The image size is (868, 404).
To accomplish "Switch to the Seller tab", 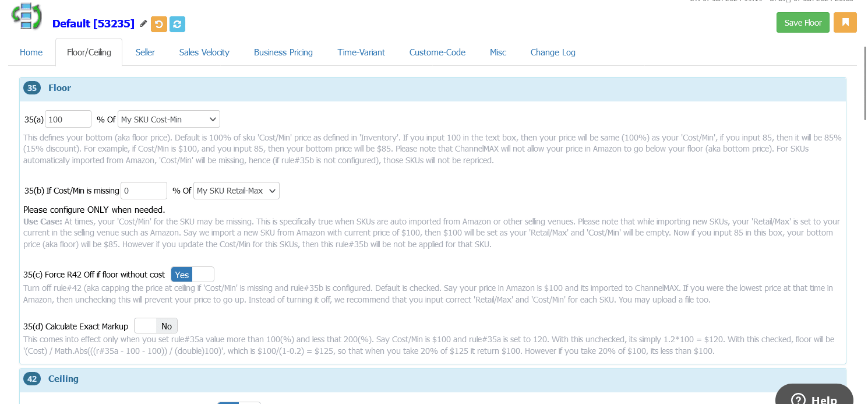I will click(x=144, y=52).
